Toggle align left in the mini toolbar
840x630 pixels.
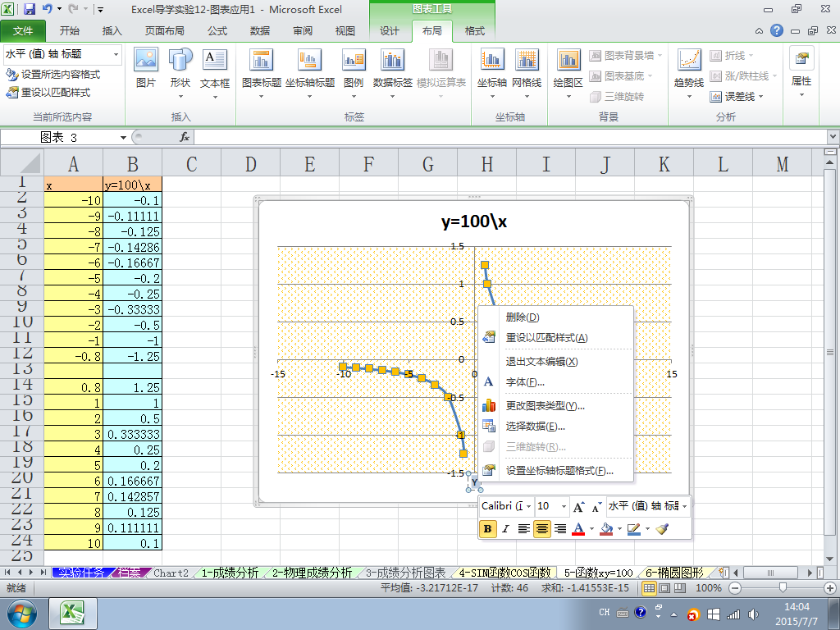[523, 529]
